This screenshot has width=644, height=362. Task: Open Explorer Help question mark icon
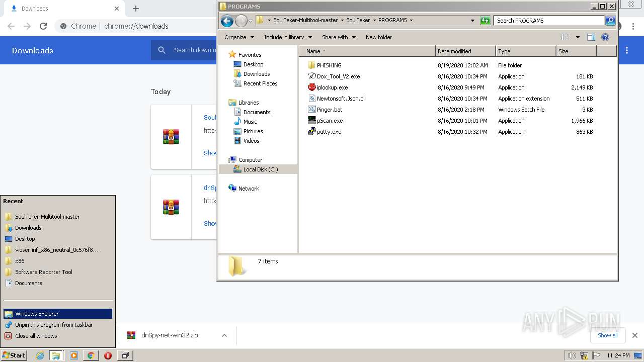click(605, 37)
